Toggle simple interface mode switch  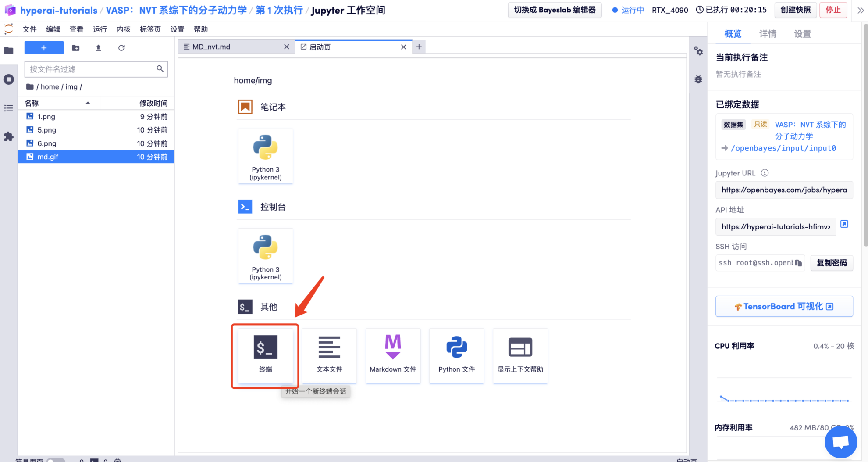(x=55, y=460)
